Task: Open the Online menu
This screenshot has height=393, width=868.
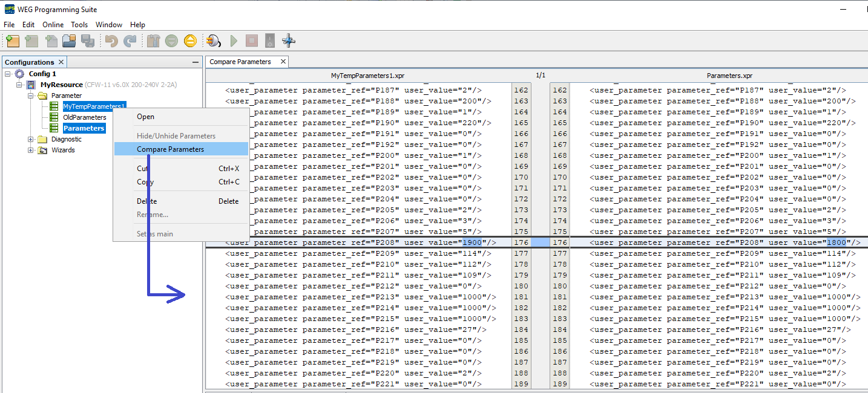Action: click(x=53, y=25)
